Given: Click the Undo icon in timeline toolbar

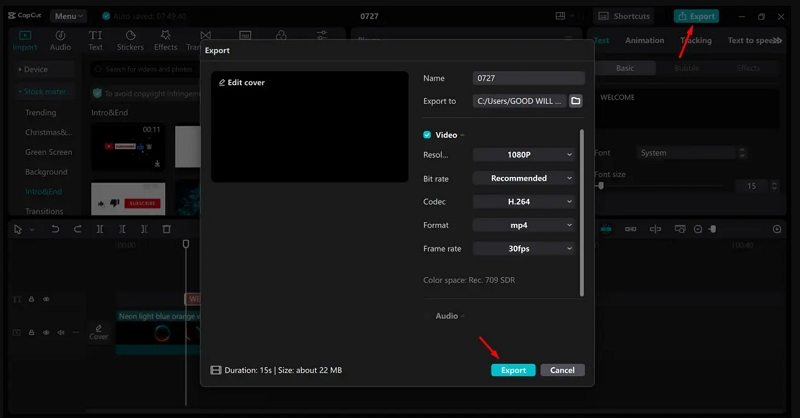Looking at the screenshot, I should click(55, 229).
